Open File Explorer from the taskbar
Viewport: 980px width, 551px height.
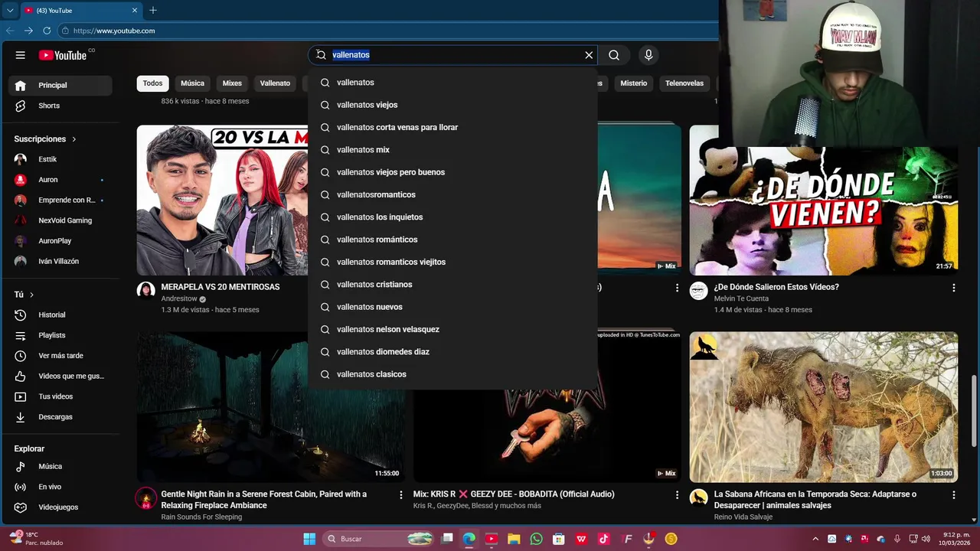click(514, 539)
